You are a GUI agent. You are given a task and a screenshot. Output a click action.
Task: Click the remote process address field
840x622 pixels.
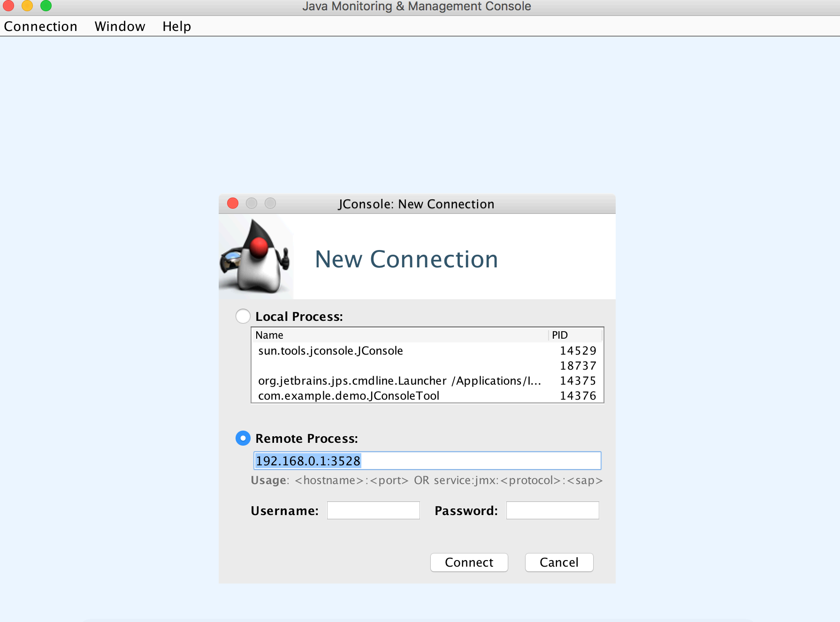coord(427,461)
